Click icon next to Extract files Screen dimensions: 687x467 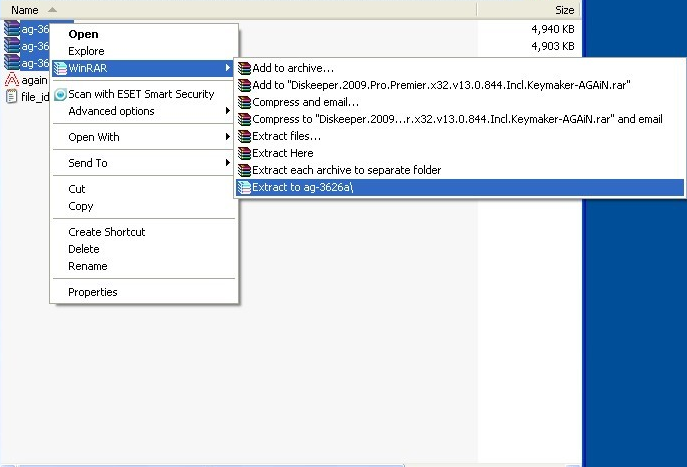click(x=244, y=136)
